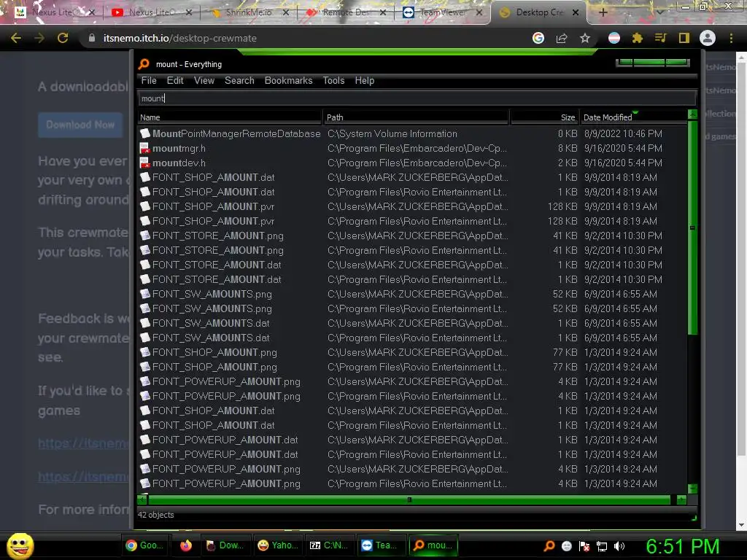Image resolution: width=747 pixels, height=560 pixels.
Task: Open the 7-Zip C:\N taskbar button
Action: pyautogui.click(x=330, y=545)
